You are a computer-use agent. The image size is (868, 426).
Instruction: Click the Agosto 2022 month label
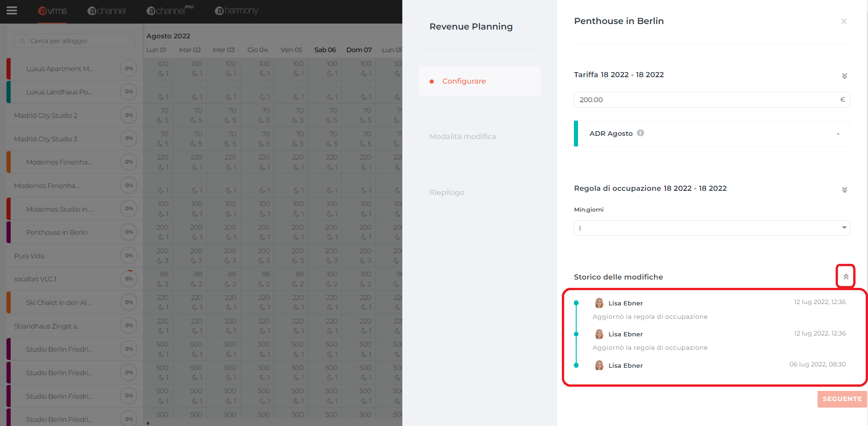click(x=168, y=36)
